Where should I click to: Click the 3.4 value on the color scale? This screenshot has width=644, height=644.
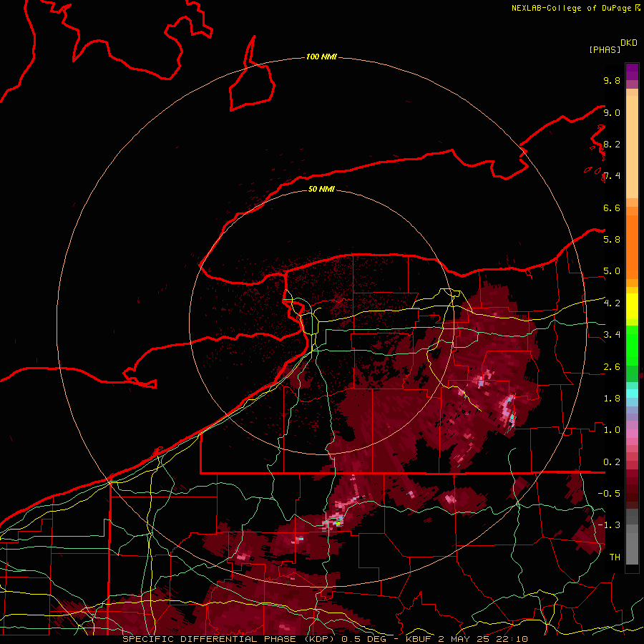coord(612,334)
